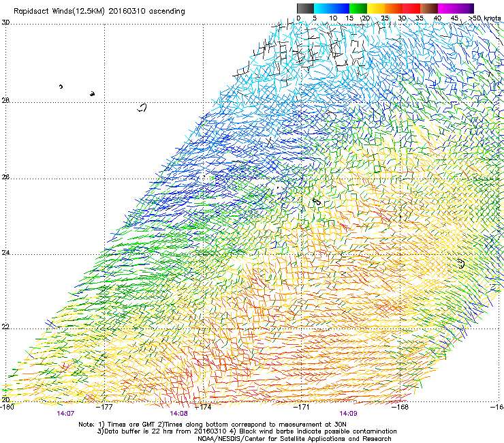Image resolution: width=504 pixels, height=443 pixels.
Task: Click the purple 45-50 knots color swatch
Action: pyautogui.click(x=464, y=8)
